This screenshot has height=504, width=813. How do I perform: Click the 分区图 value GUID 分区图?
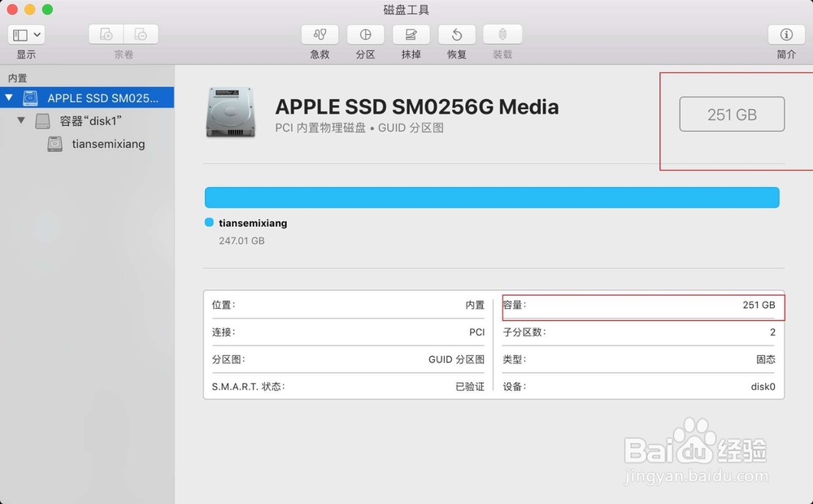(x=456, y=359)
